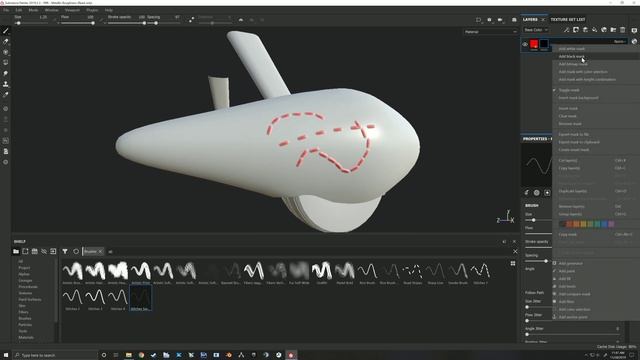The width and height of the screenshot is (640, 360).
Task: Select the Smudge tool in left toolbar
Action: 6,73
